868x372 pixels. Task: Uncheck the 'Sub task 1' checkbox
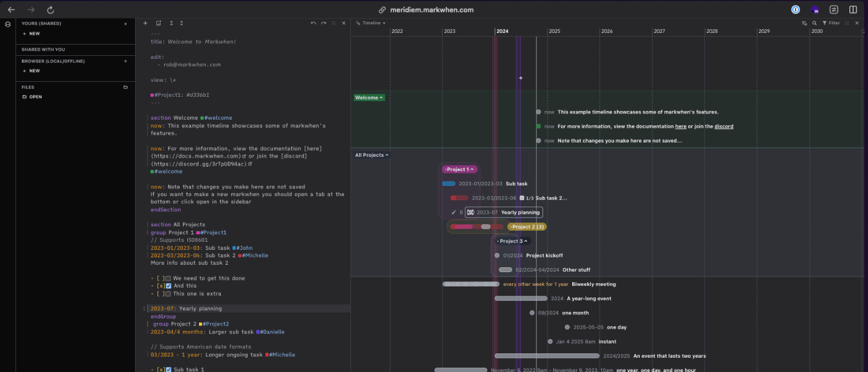[168, 370]
